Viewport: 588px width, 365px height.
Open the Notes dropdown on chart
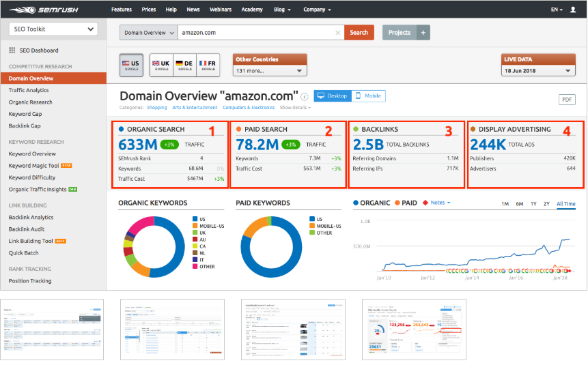coord(440,203)
